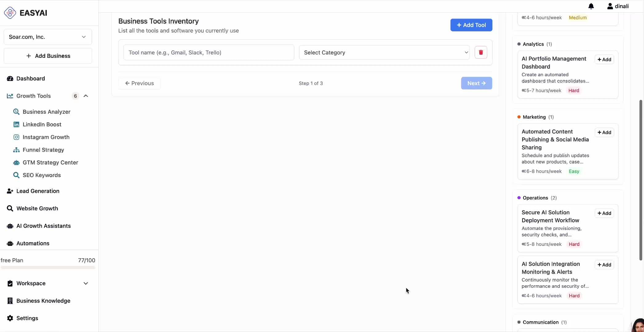Click the Funnel Strategy sitemap icon
The image size is (644, 332).
coord(16,150)
